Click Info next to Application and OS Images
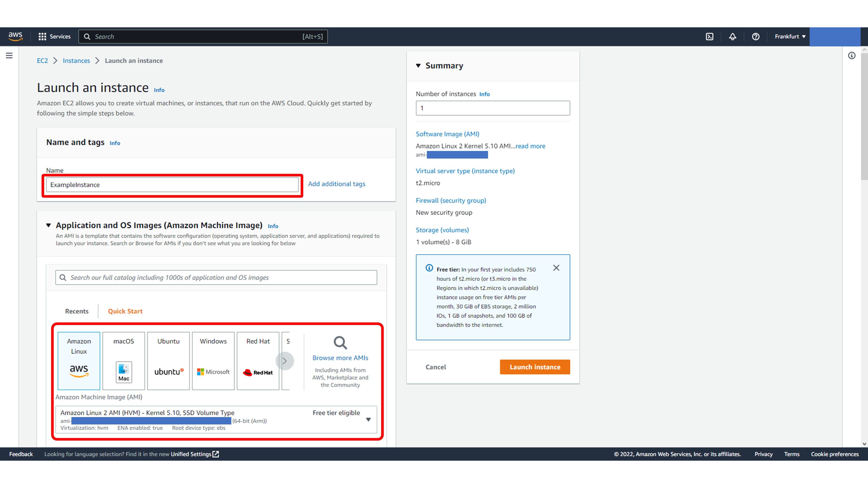Screen dimensions: 868x488 [273, 226]
